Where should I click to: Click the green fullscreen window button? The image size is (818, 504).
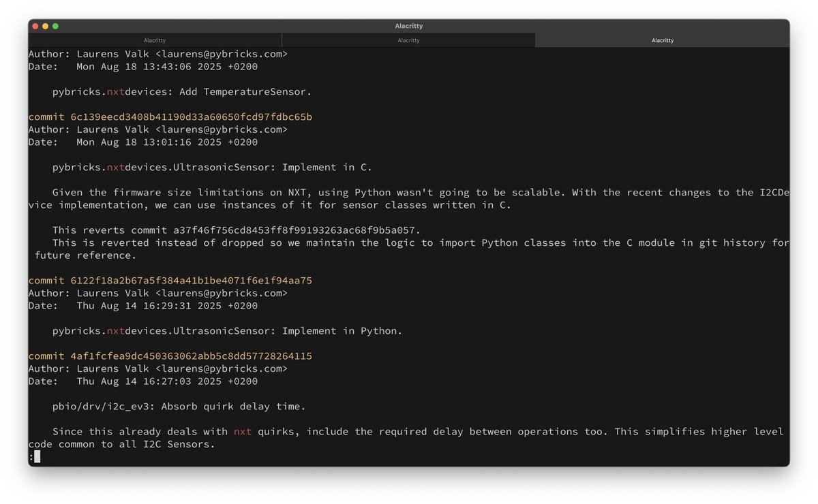coord(56,26)
